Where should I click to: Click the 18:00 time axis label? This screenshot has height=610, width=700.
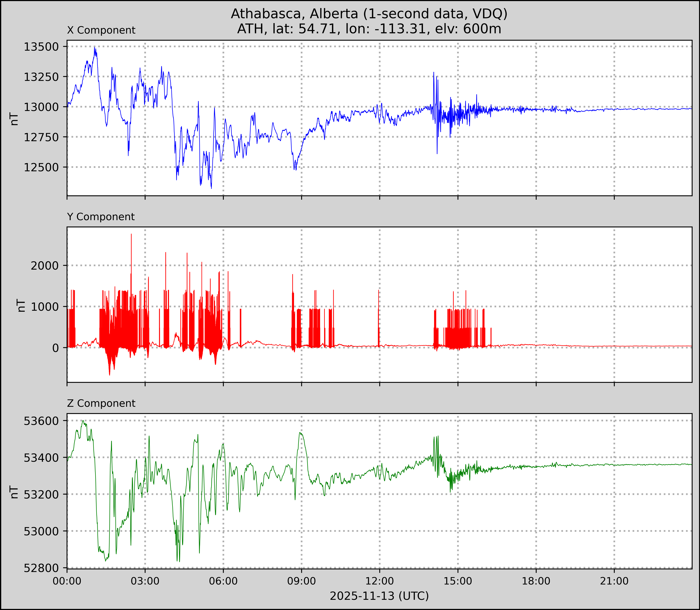tap(536, 581)
